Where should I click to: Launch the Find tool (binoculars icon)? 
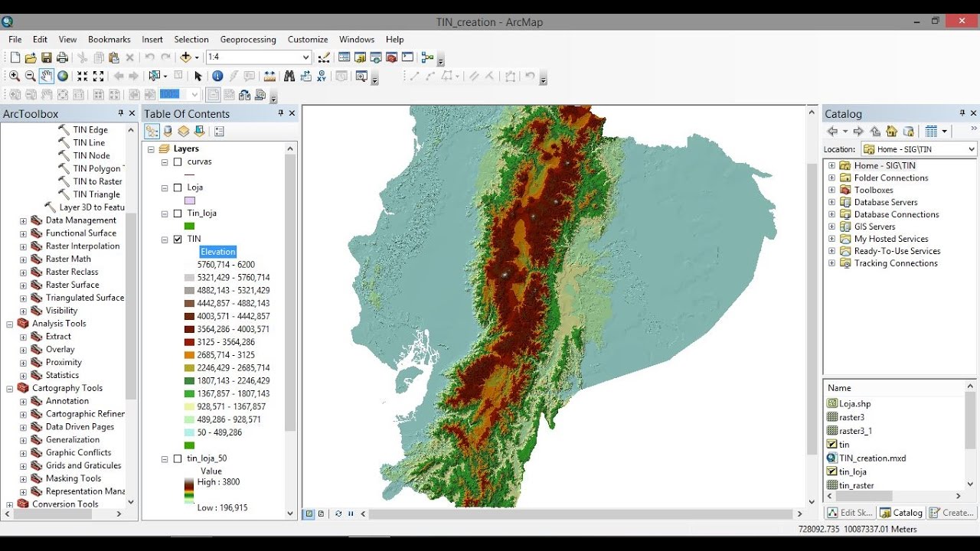coord(289,76)
